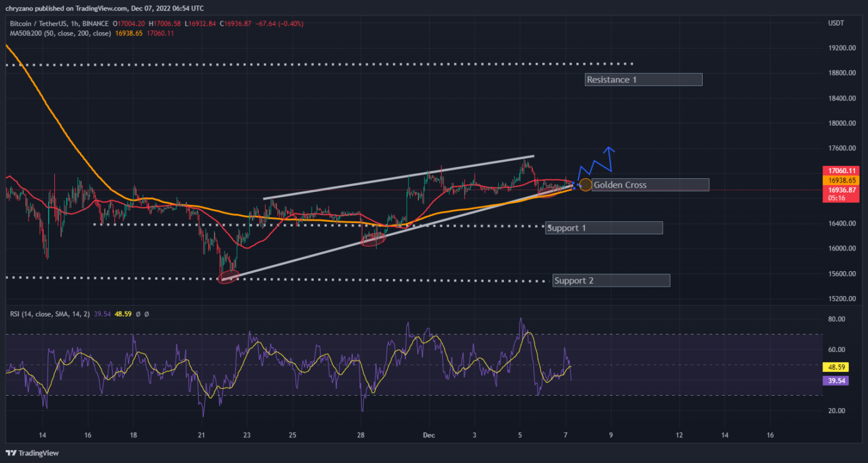Click the L16932.84 low value in the header

[200, 24]
